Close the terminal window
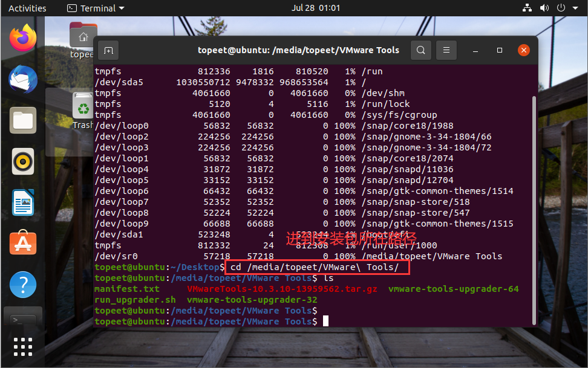Image resolution: width=588 pixels, height=368 pixels. 524,50
